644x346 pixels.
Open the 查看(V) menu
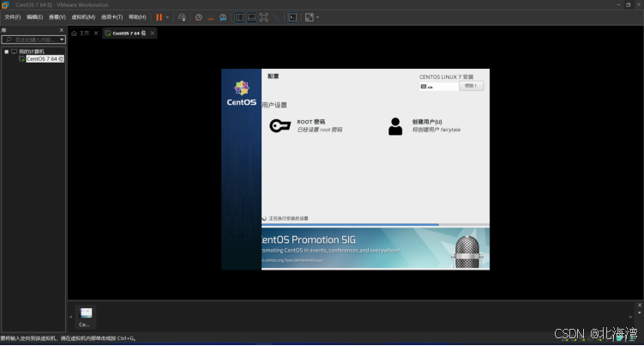tap(57, 17)
